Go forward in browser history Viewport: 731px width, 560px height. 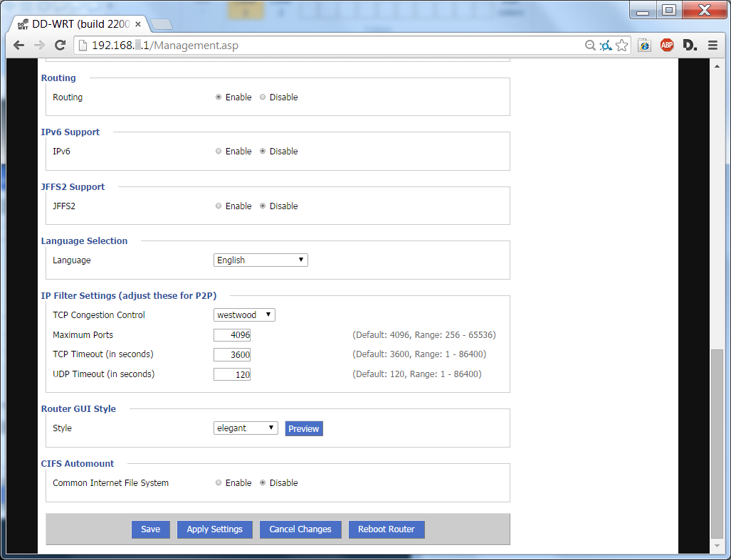click(40, 46)
